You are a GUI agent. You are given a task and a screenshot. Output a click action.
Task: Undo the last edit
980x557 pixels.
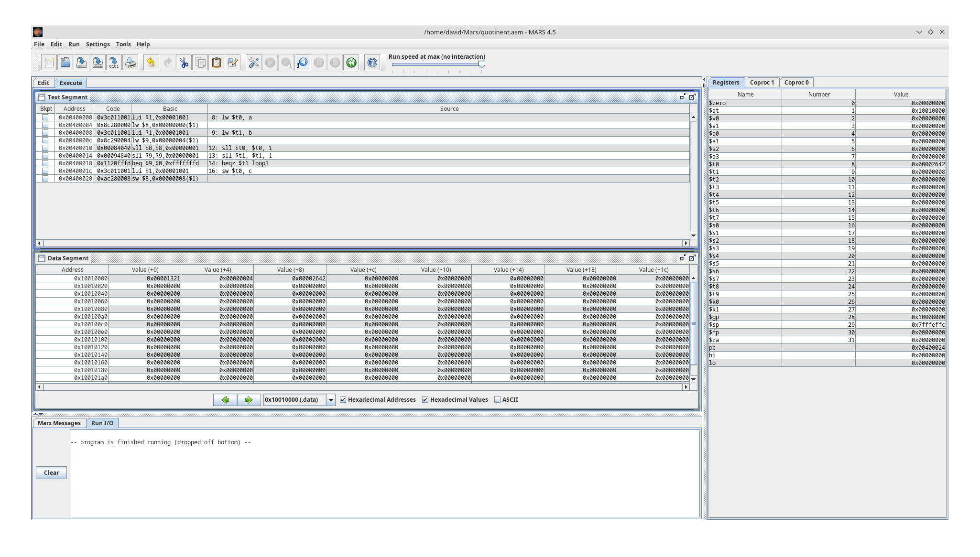pos(151,62)
